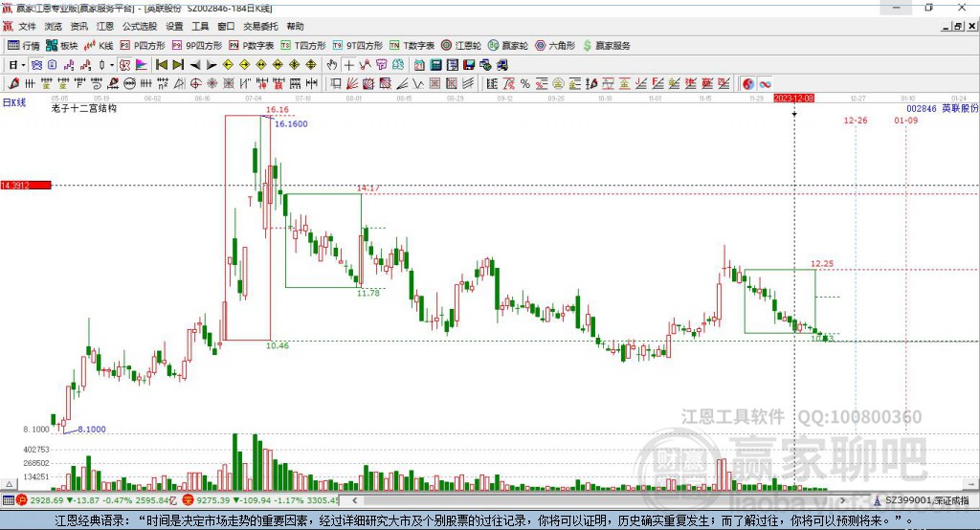Screen dimensions: 980x530
Task: Click the 日K线 label
Action: tap(14, 101)
